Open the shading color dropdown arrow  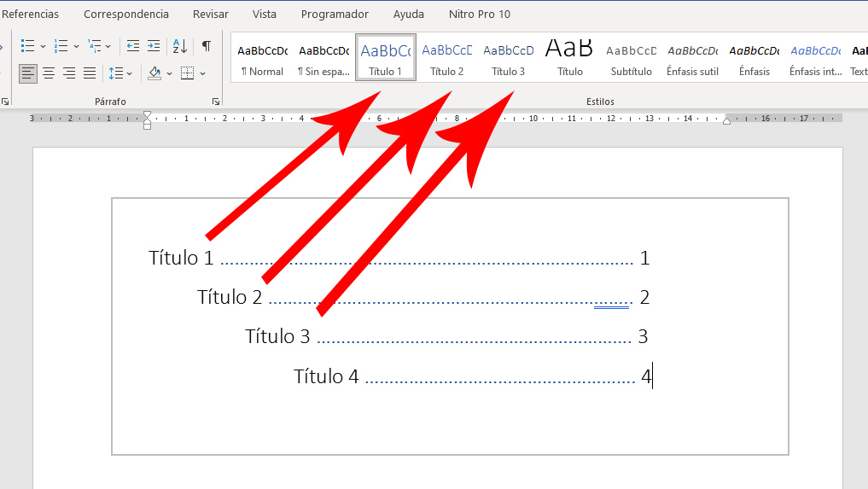170,73
